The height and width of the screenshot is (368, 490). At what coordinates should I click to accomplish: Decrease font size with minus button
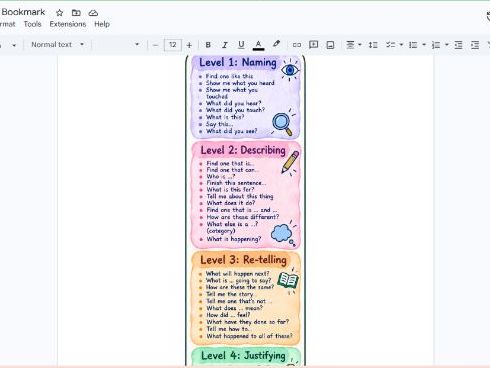[155, 45]
